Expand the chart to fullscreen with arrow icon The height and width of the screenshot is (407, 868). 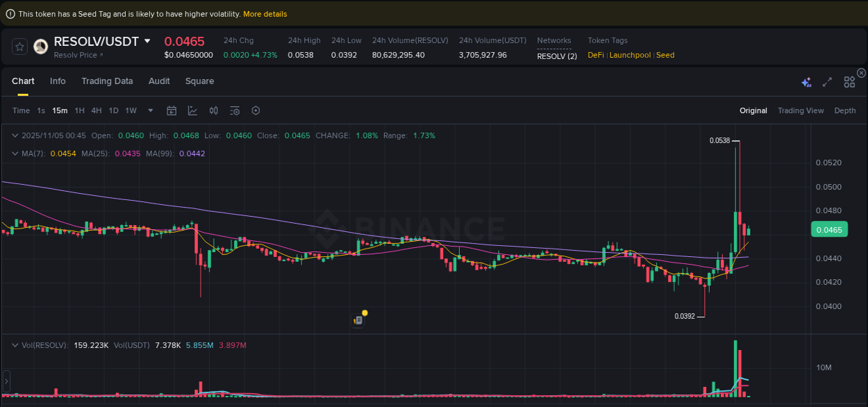point(827,81)
